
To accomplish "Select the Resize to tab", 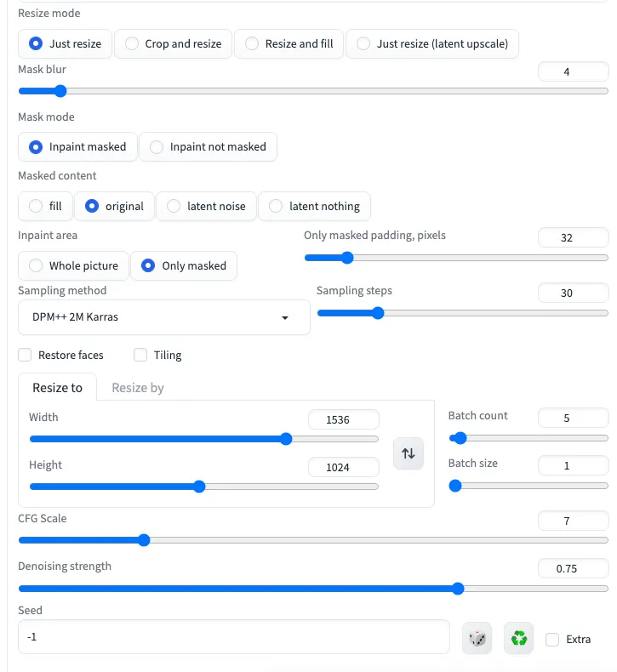I will (57, 387).
